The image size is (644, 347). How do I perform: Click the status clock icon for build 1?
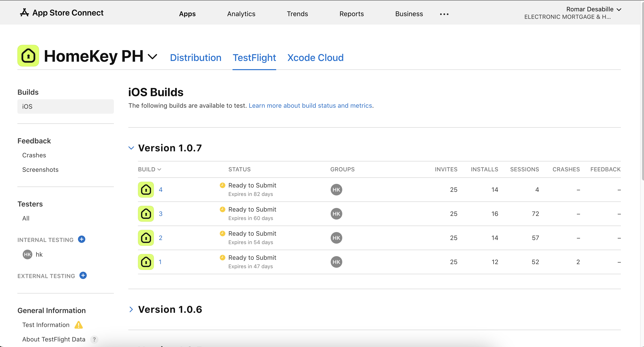point(222,257)
